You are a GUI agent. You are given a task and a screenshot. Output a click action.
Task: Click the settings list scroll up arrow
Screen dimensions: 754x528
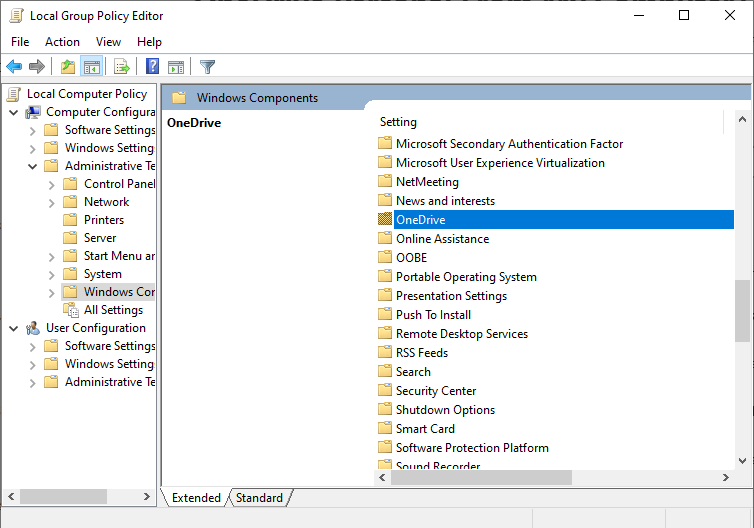point(742,119)
